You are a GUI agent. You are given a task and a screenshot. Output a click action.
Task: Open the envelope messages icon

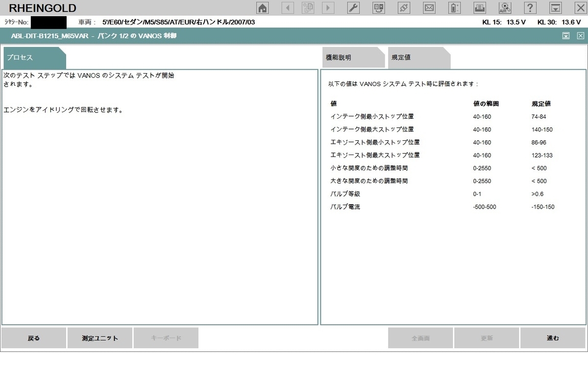429,7
